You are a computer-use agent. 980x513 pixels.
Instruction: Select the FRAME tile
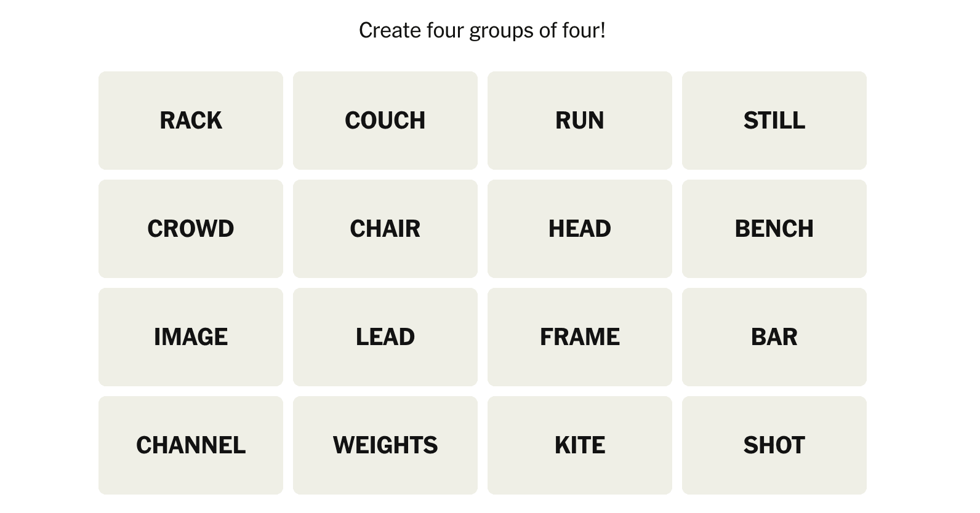click(580, 337)
